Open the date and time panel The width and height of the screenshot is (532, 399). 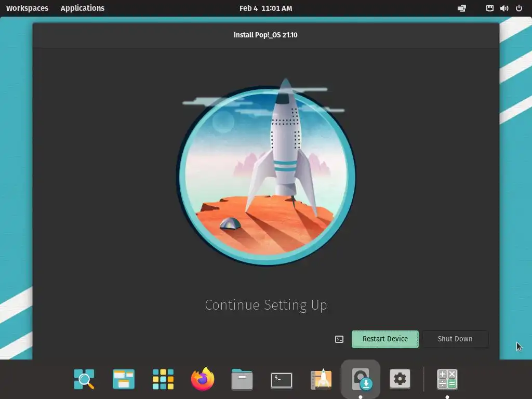click(x=265, y=8)
